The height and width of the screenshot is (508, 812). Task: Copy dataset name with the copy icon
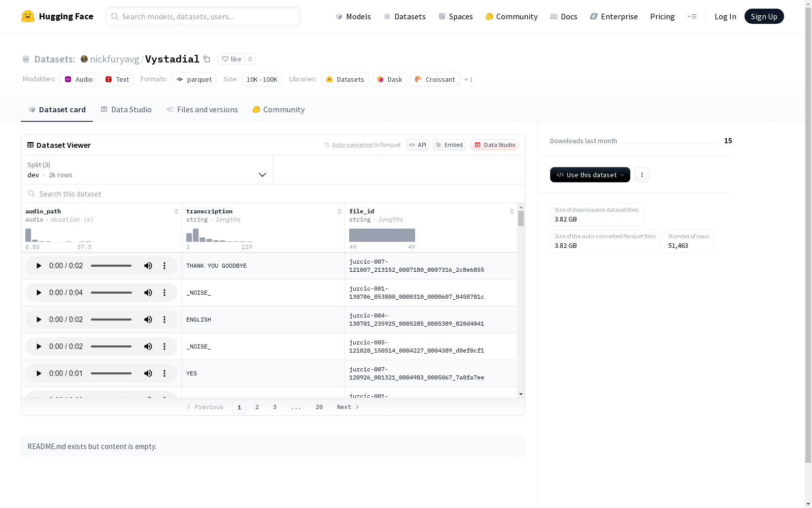click(207, 59)
